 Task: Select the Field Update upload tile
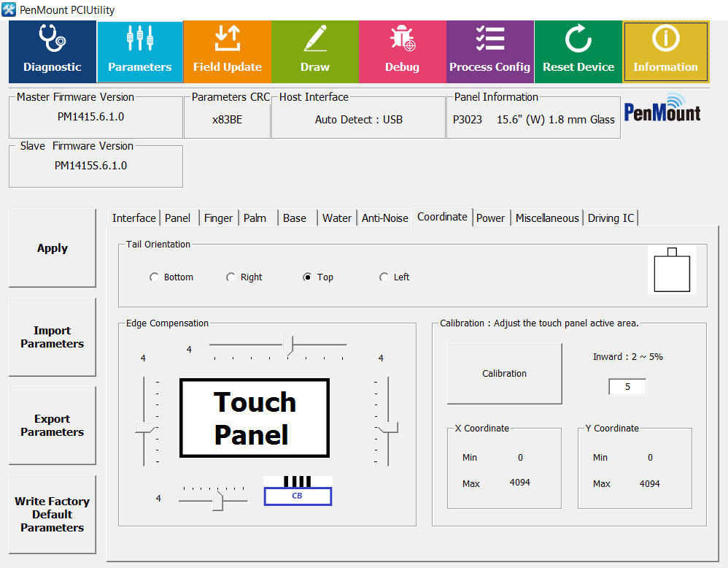[227, 51]
